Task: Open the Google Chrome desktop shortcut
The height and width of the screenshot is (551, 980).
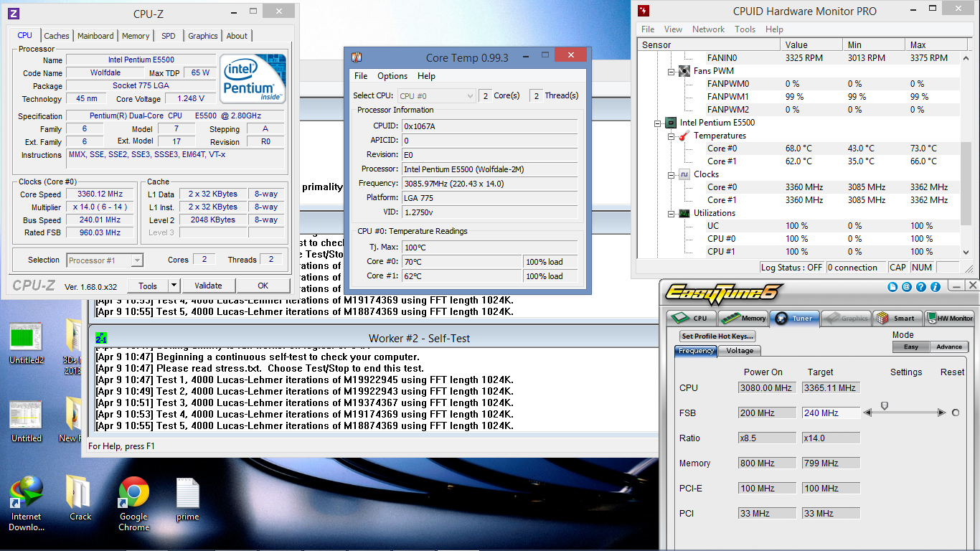Action: coord(134,504)
